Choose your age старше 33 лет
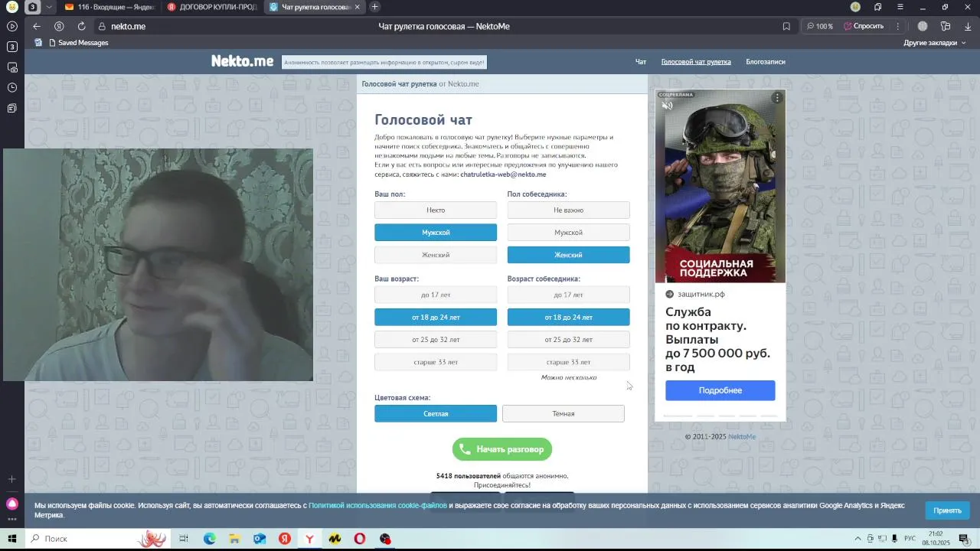This screenshot has width=980, height=551. click(x=436, y=362)
